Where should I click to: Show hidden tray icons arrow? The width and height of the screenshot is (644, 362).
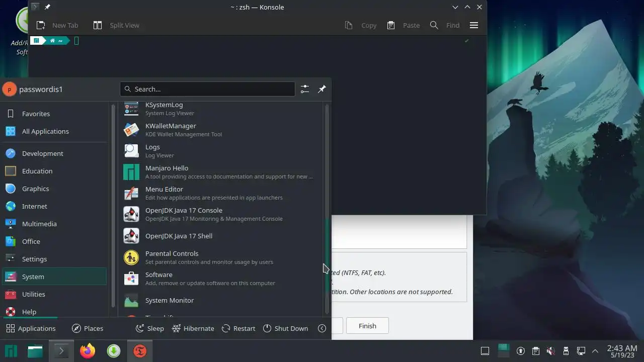(595, 351)
